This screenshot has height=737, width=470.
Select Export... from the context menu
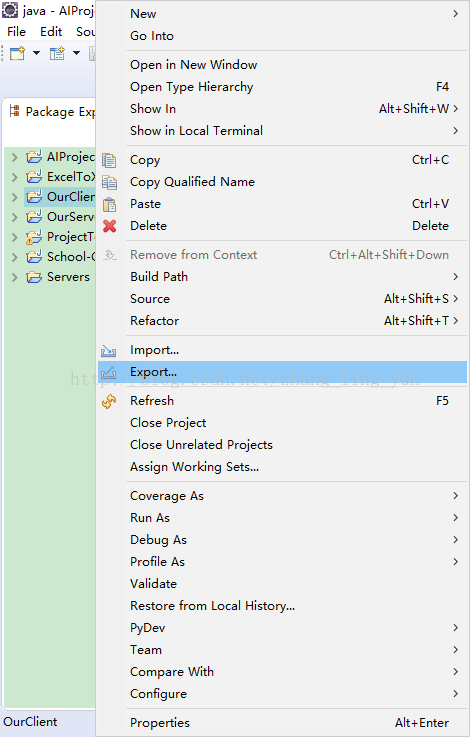tap(282, 372)
